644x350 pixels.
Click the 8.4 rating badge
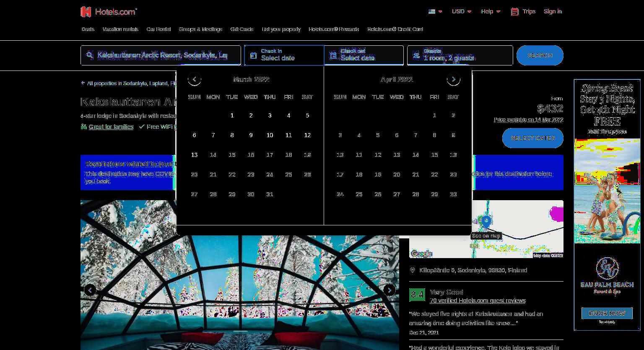click(x=417, y=295)
